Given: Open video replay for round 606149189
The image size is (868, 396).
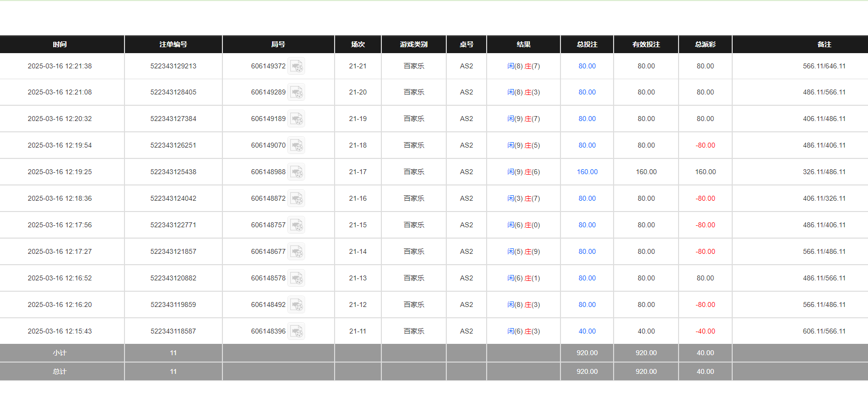Looking at the screenshot, I should pyautogui.click(x=296, y=119).
